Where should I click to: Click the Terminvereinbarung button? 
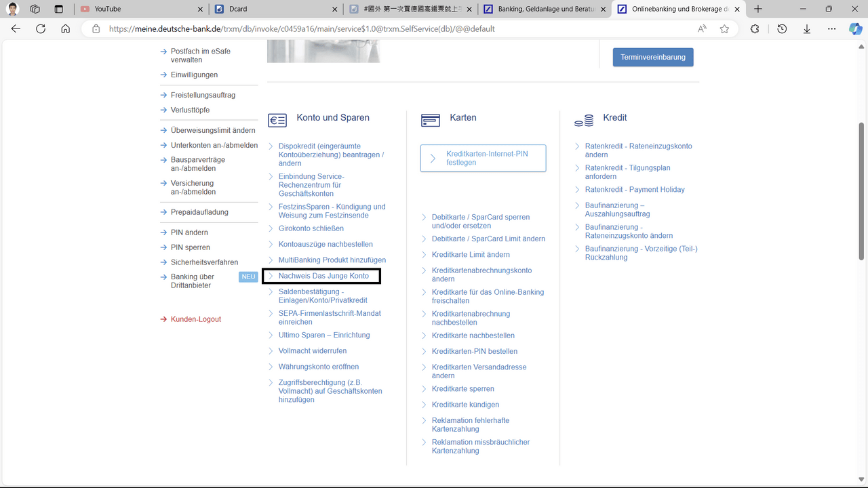pos(653,57)
